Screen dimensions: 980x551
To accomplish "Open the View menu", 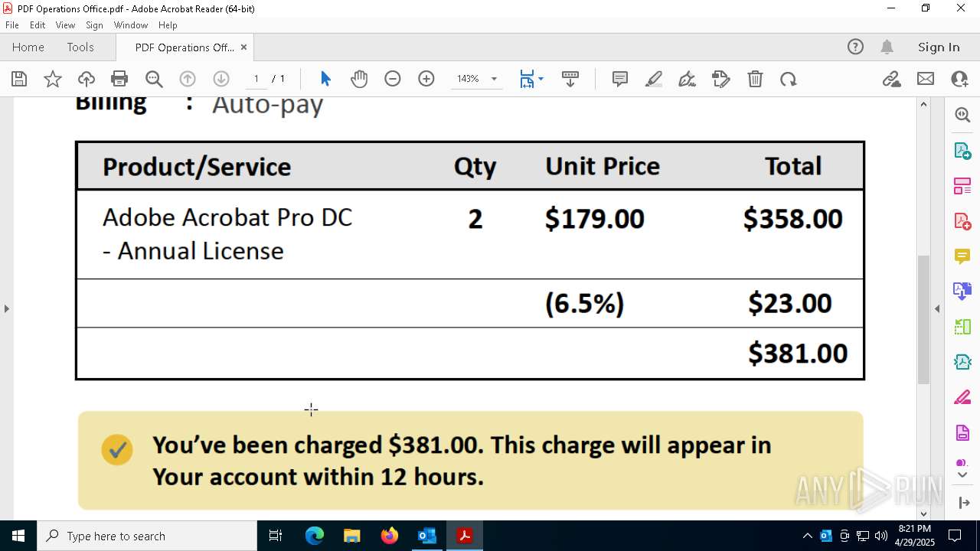I will coord(65,25).
